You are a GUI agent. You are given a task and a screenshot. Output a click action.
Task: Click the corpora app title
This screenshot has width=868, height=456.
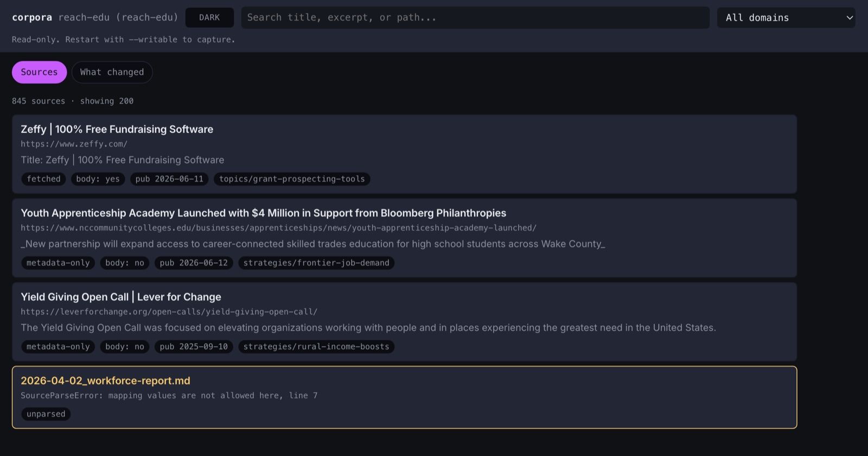(x=32, y=17)
